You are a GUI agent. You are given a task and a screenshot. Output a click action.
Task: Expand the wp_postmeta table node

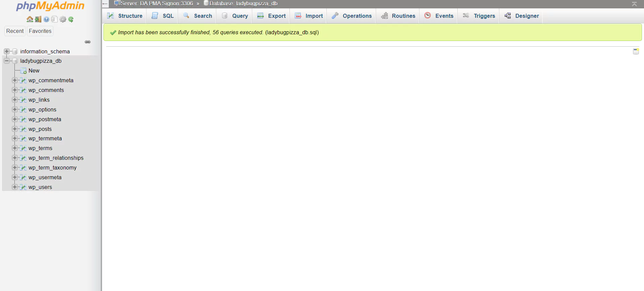click(x=15, y=119)
